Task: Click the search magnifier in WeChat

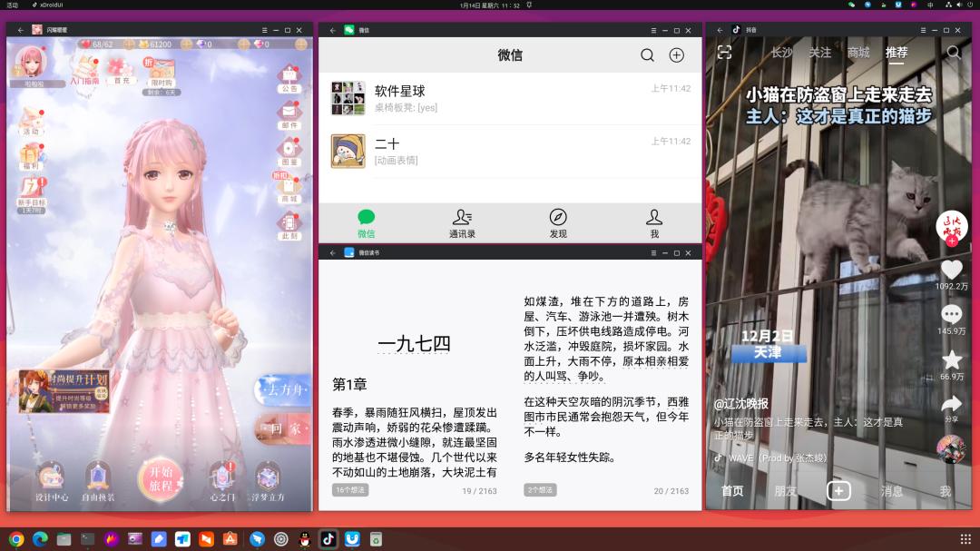Action: coord(647,54)
